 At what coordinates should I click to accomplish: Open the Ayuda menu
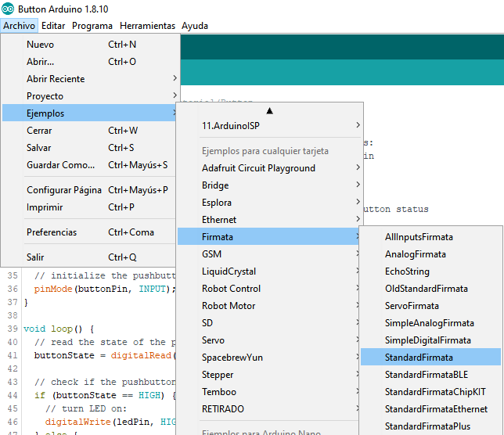tap(195, 26)
